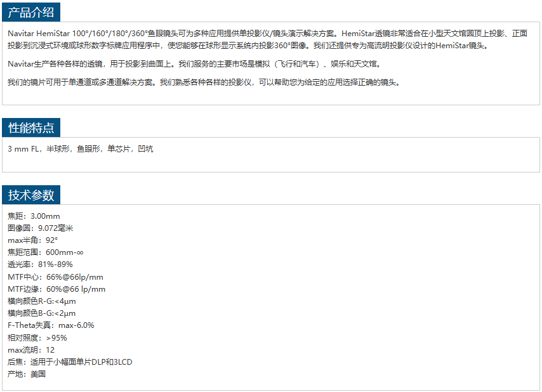Image resolution: width=542 pixels, height=392 pixels.
Task: Select the MTF中心 specification line
Action: (55, 277)
